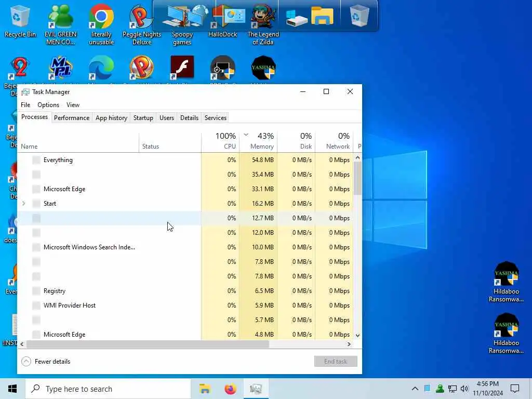Viewport: 532px width, 399px height.
Task: Switch to the Details tab
Action: tap(189, 118)
